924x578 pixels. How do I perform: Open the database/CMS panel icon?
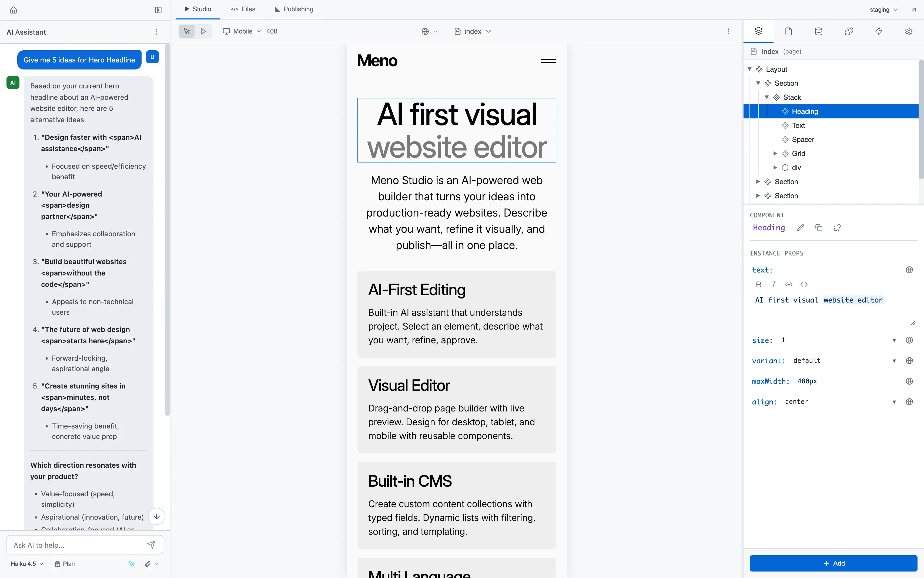[x=818, y=31]
